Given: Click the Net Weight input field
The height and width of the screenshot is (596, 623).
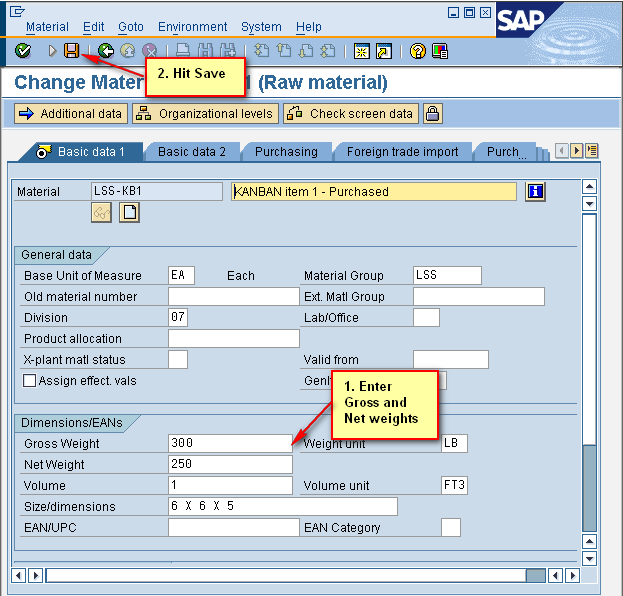Looking at the screenshot, I should pyautogui.click(x=230, y=464).
